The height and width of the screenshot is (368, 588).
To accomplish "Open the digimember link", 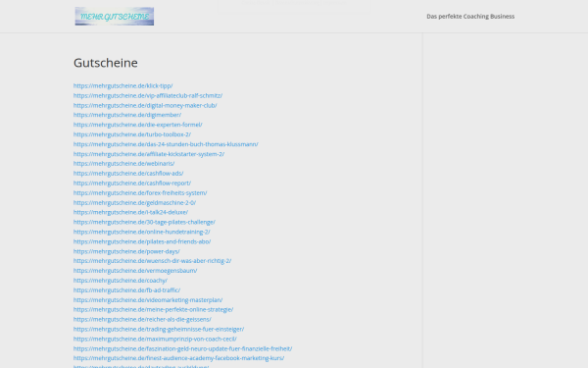I will [127, 115].
